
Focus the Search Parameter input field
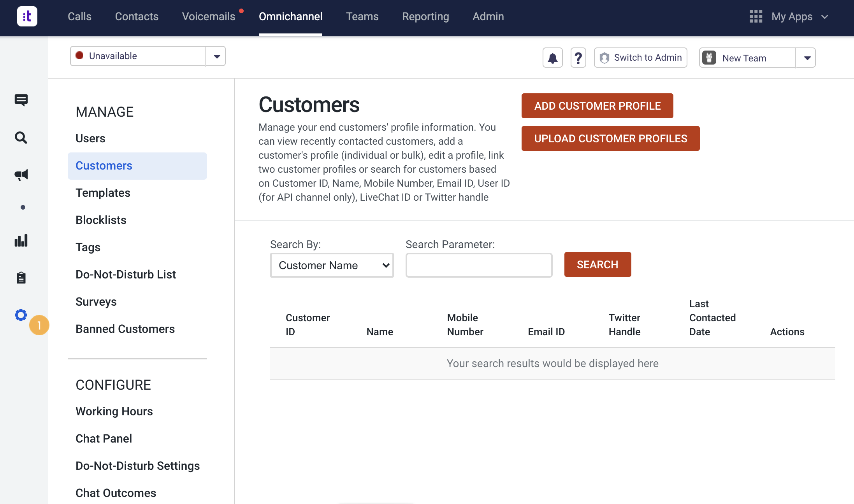pos(479,265)
